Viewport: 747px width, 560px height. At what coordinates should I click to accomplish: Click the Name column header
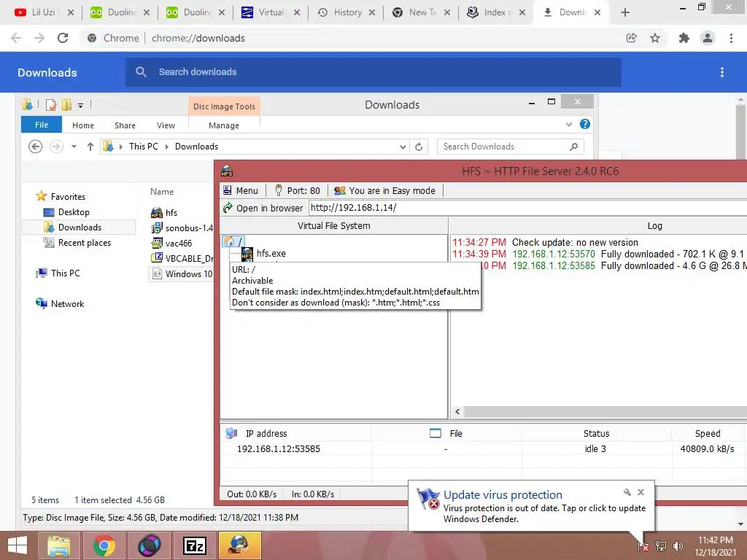[162, 192]
